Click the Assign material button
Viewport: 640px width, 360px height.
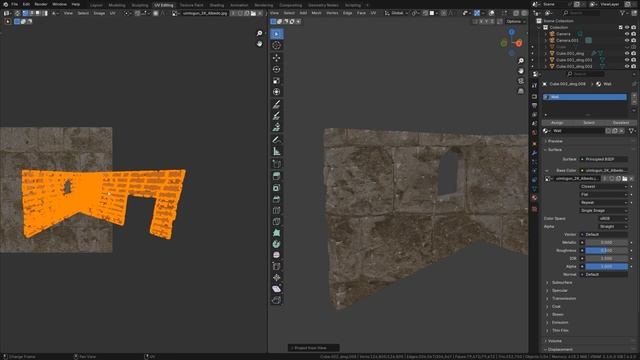coord(557,123)
